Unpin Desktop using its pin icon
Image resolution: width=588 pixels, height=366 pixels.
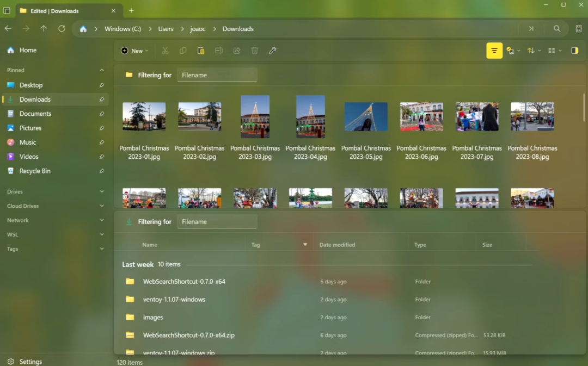coord(102,85)
